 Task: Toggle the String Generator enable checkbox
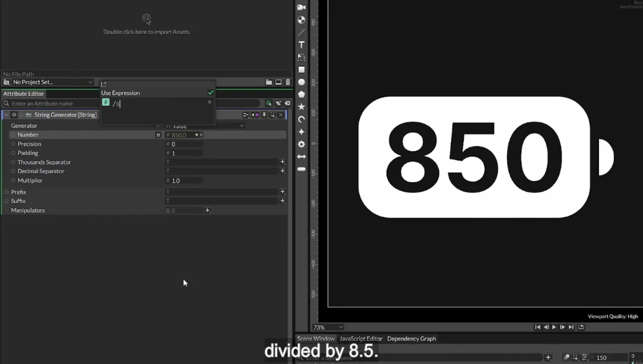click(14, 115)
